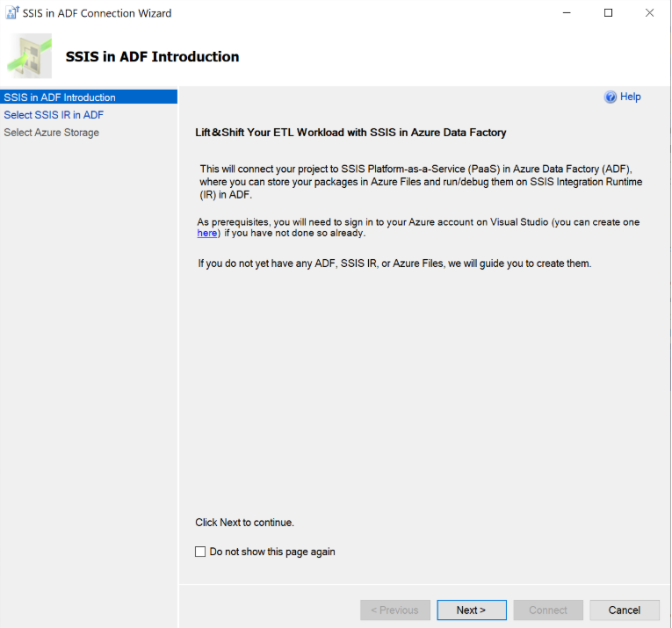Open the Help link
The height and width of the screenshot is (628, 672).
tap(630, 97)
